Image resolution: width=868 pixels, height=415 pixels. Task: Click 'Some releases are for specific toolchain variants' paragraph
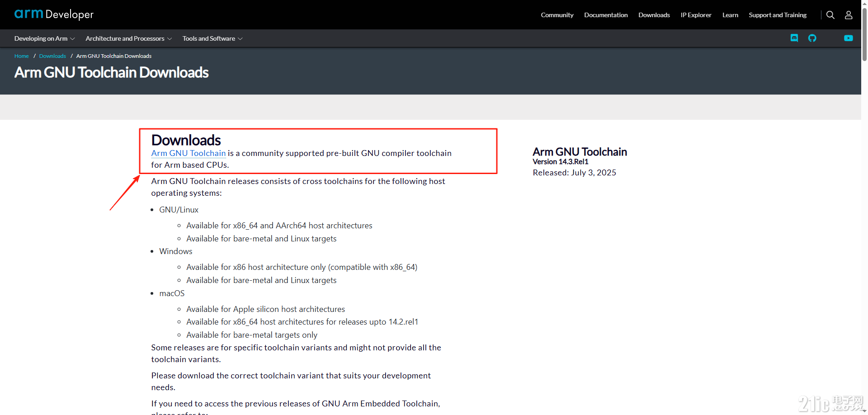click(296, 354)
